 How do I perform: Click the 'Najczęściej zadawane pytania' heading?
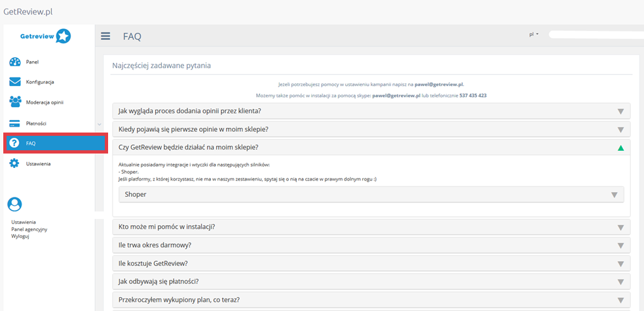(x=162, y=66)
